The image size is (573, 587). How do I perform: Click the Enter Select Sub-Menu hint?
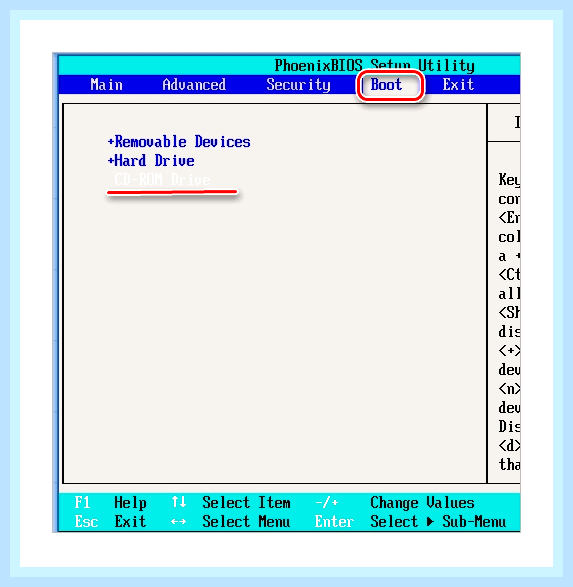pyautogui.click(x=410, y=521)
